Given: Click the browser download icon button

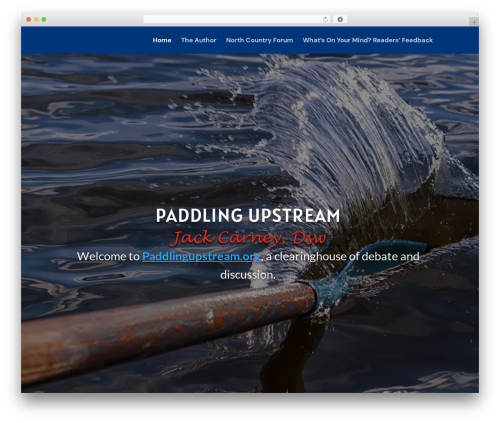Looking at the screenshot, I should pyautogui.click(x=340, y=19).
